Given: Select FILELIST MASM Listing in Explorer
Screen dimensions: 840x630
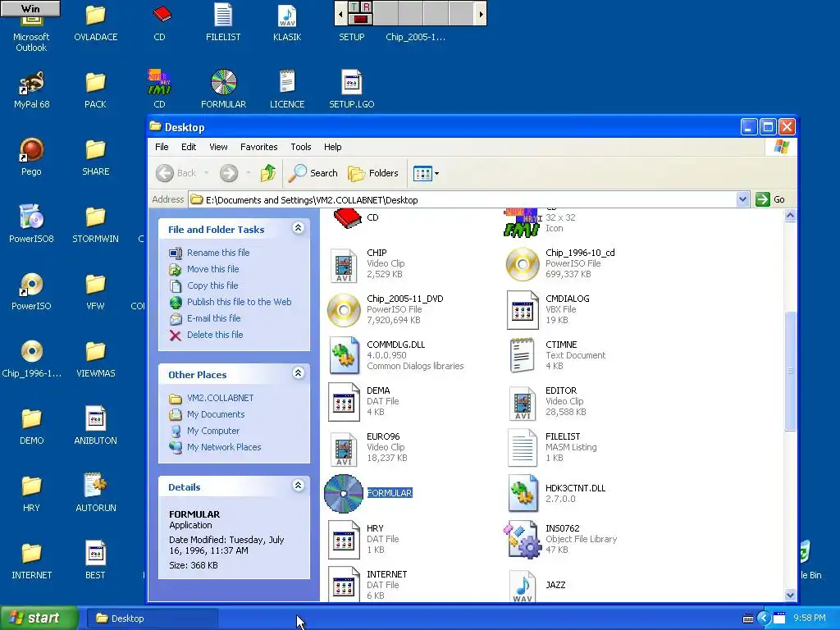Looking at the screenshot, I should coord(523,447).
